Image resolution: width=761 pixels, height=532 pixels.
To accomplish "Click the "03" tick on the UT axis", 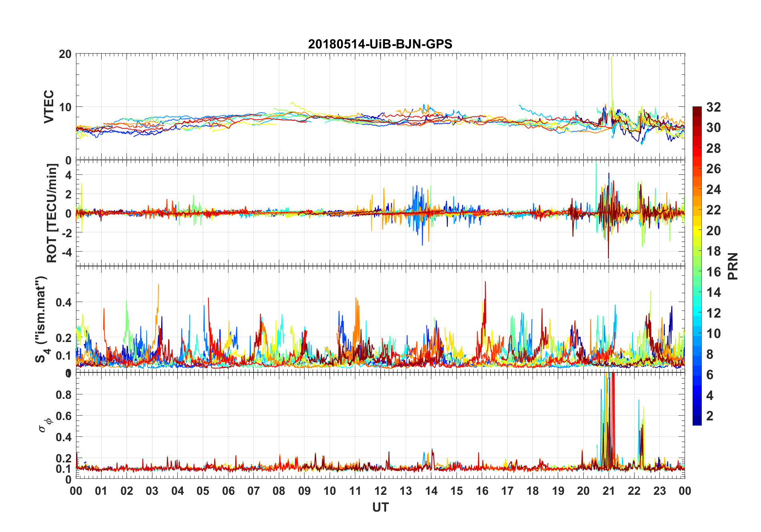I will [152, 491].
